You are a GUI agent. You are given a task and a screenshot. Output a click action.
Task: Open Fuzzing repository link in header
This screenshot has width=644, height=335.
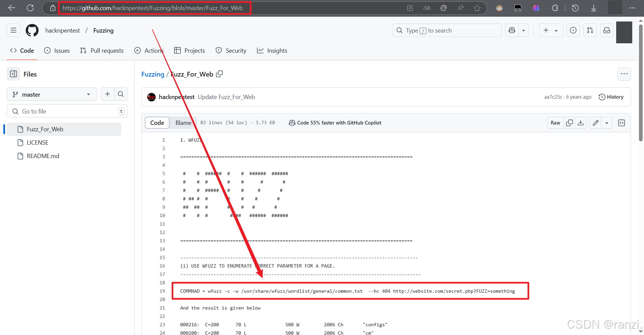coord(103,31)
